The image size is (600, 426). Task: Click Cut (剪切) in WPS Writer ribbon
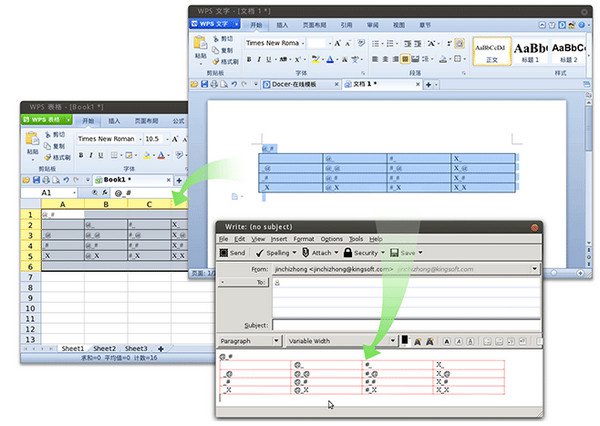point(223,39)
